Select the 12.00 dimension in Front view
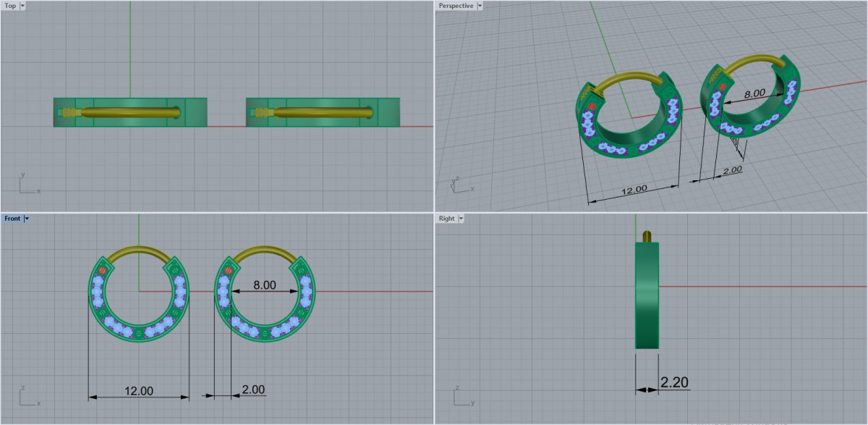868x425 pixels. point(139,391)
